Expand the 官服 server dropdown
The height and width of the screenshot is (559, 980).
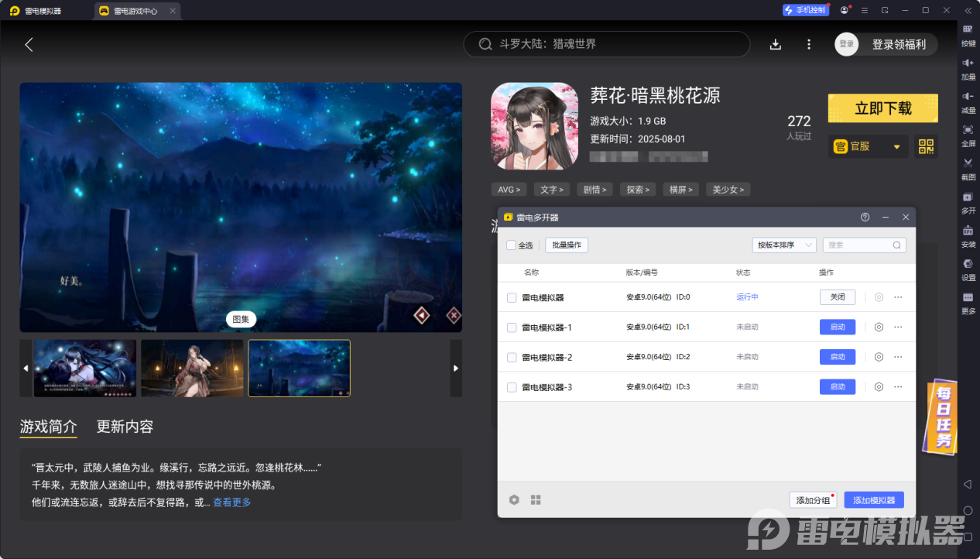(869, 146)
